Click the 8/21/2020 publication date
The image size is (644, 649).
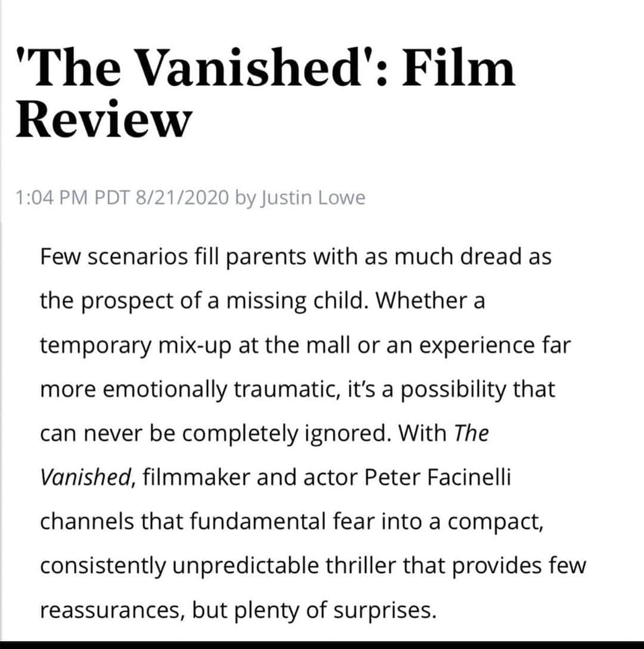point(182,197)
